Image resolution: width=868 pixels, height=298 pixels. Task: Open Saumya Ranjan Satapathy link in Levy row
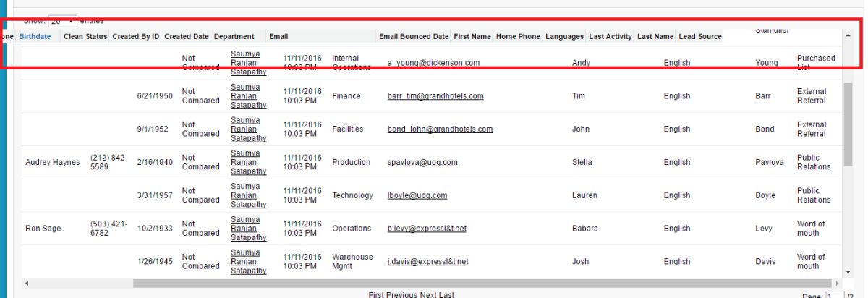coord(249,229)
